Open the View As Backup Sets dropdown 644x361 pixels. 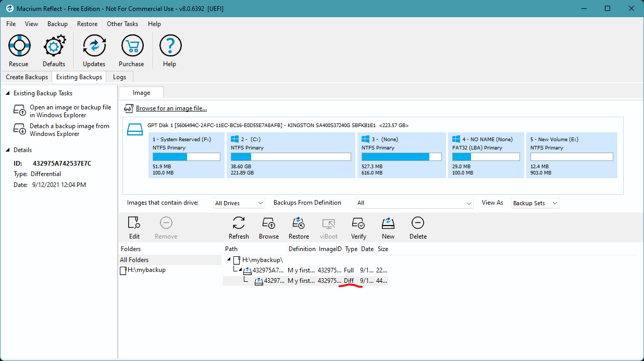coord(535,203)
